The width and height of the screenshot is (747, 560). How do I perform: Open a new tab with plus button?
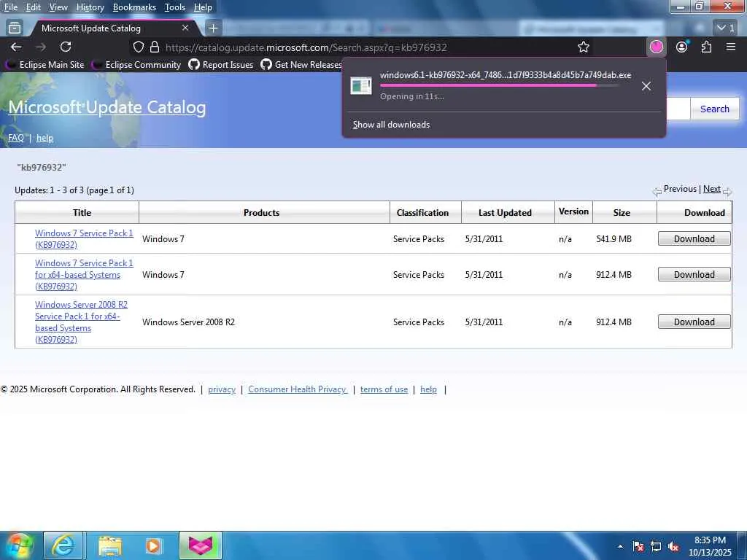click(214, 28)
